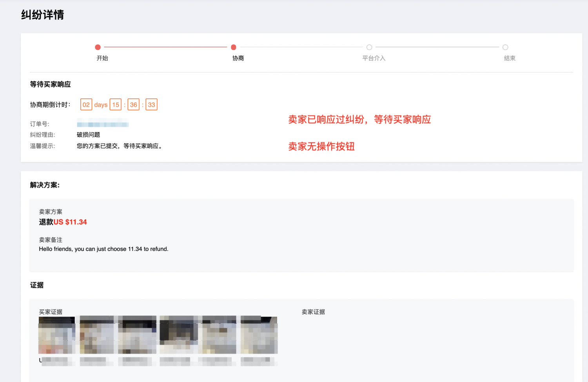
Task: Click the countdown days box showing 02
Action: [86, 105]
